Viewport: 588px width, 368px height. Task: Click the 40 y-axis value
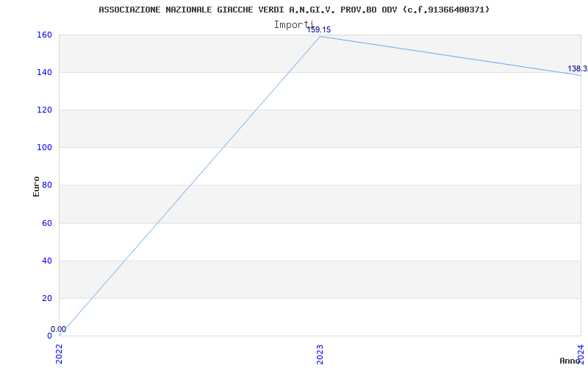(x=46, y=261)
